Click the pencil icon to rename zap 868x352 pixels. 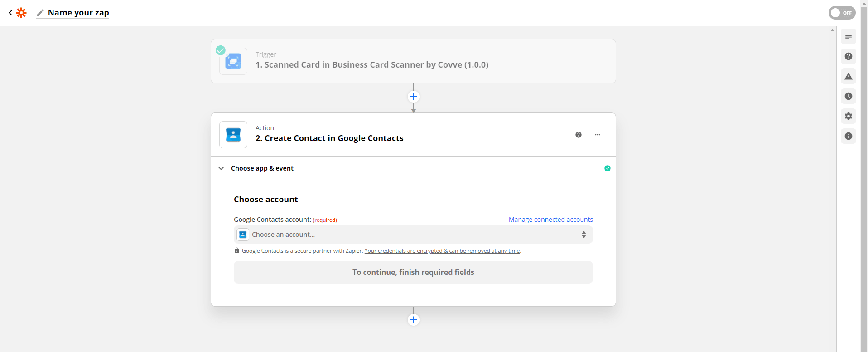point(40,13)
